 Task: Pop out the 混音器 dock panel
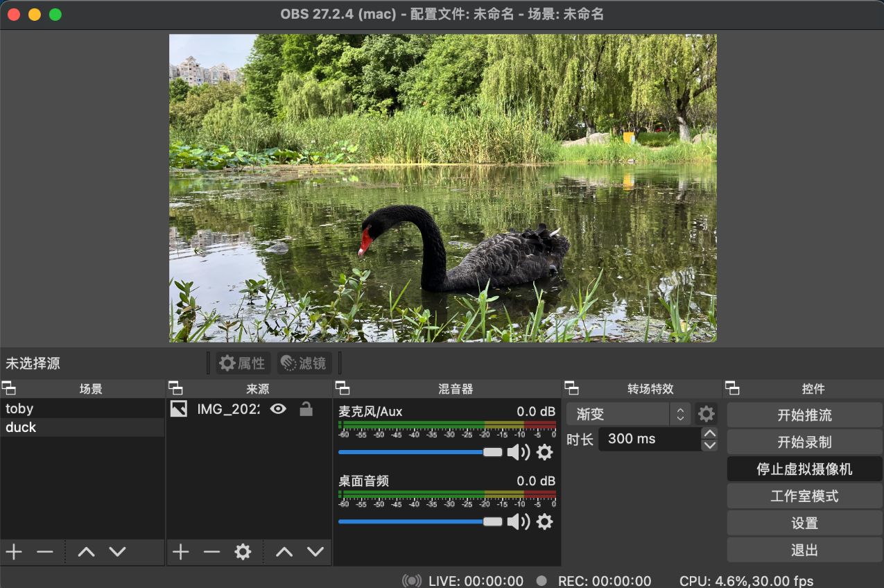coord(342,388)
